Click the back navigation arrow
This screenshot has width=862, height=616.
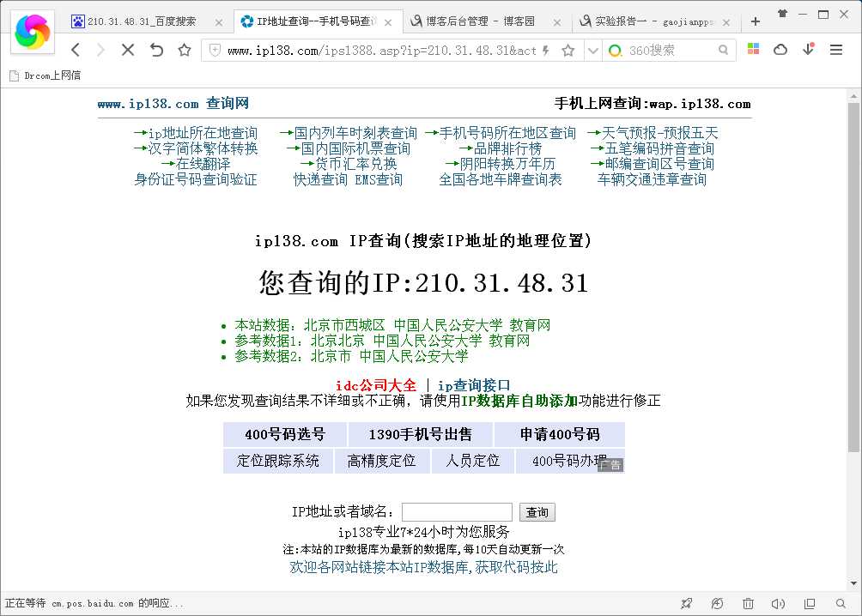pos(76,51)
